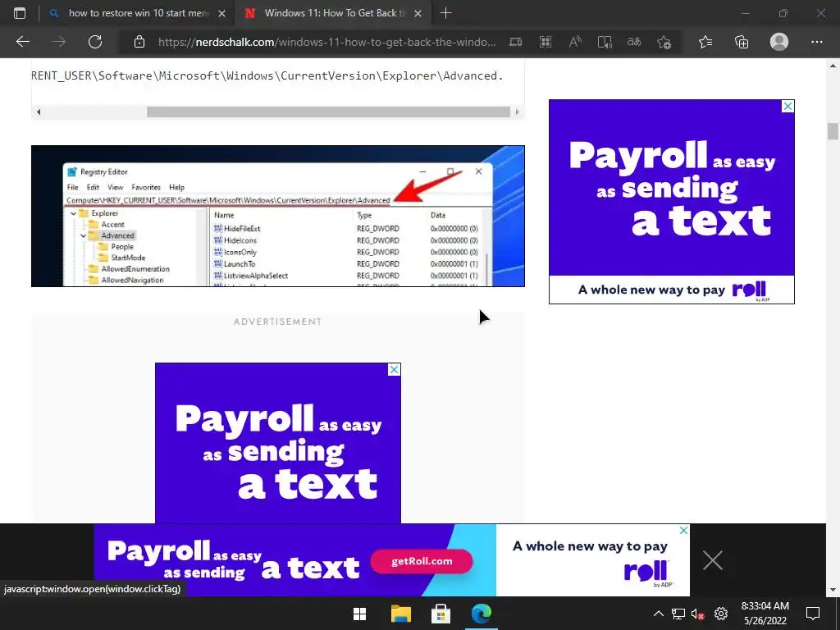Open a new browser tab
The width and height of the screenshot is (840, 630).
click(x=445, y=13)
